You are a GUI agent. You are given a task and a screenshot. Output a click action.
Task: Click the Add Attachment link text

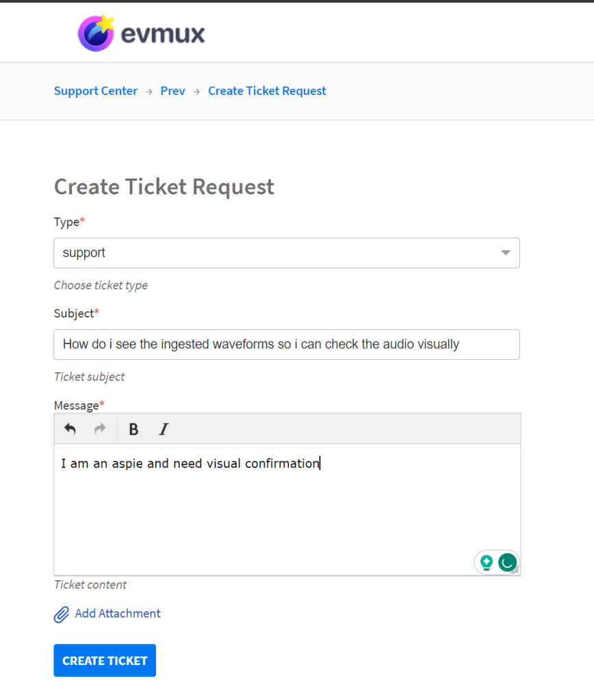pyautogui.click(x=118, y=613)
